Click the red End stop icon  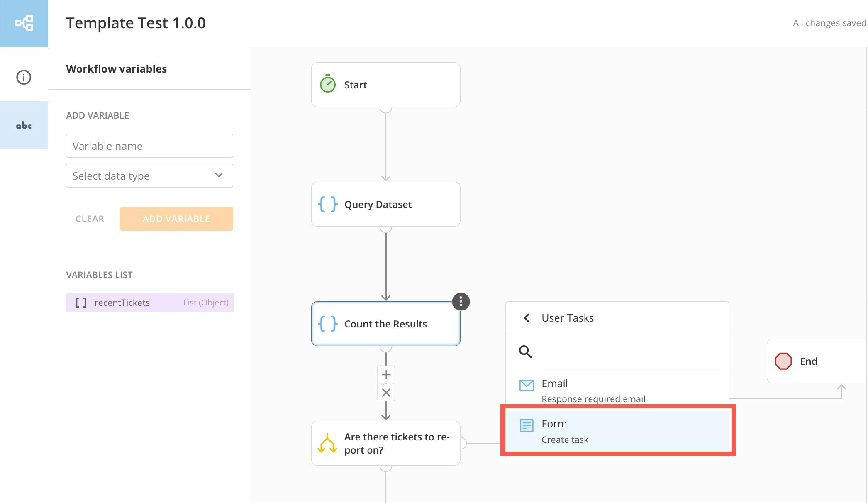pyautogui.click(x=783, y=361)
